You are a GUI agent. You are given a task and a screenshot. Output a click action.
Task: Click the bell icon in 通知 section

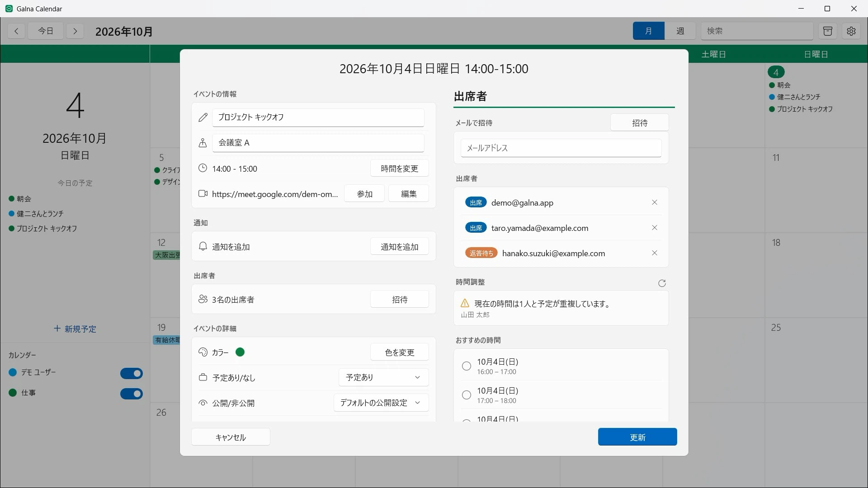point(203,246)
